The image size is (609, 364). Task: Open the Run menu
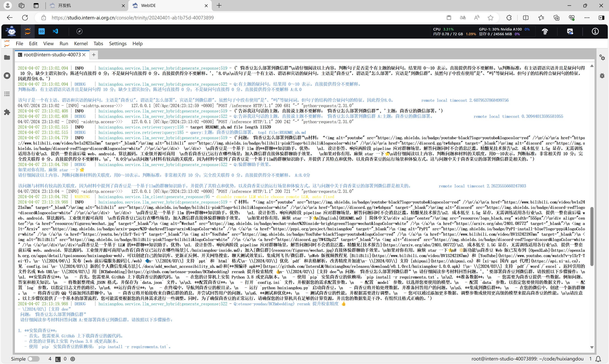pyautogui.click(x=64, y=43)
